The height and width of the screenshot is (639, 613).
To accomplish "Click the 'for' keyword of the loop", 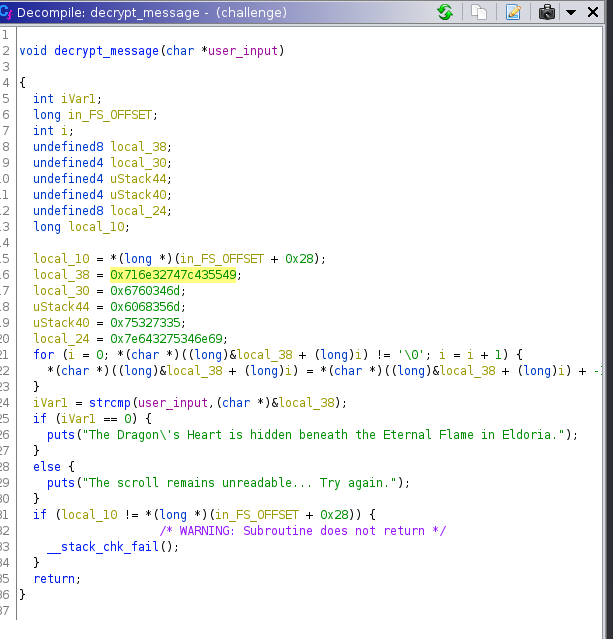I will pyautogui.click(x=43, y=355).
